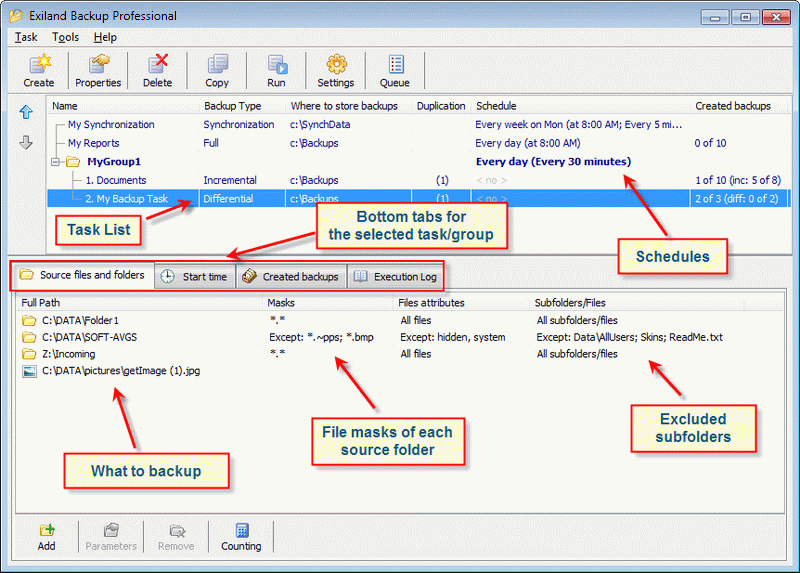Open the Tools menu
This screenshot has height=573, width=800.
[65, 37]
